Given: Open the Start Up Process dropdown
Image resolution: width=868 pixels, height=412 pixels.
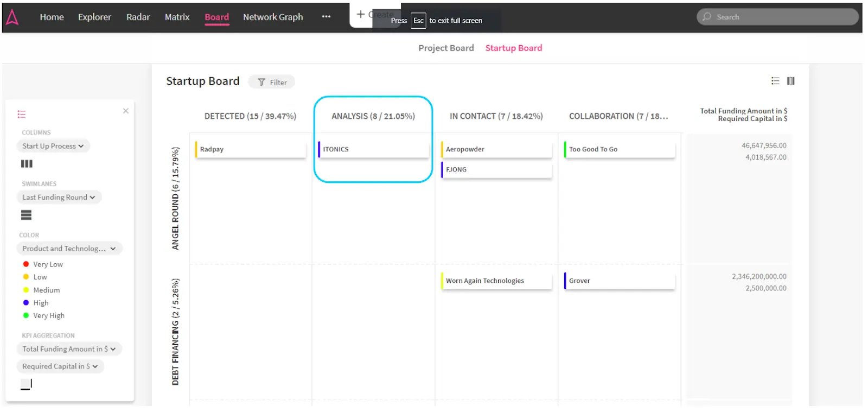Looking at the screenshot, I should (53, 146).
